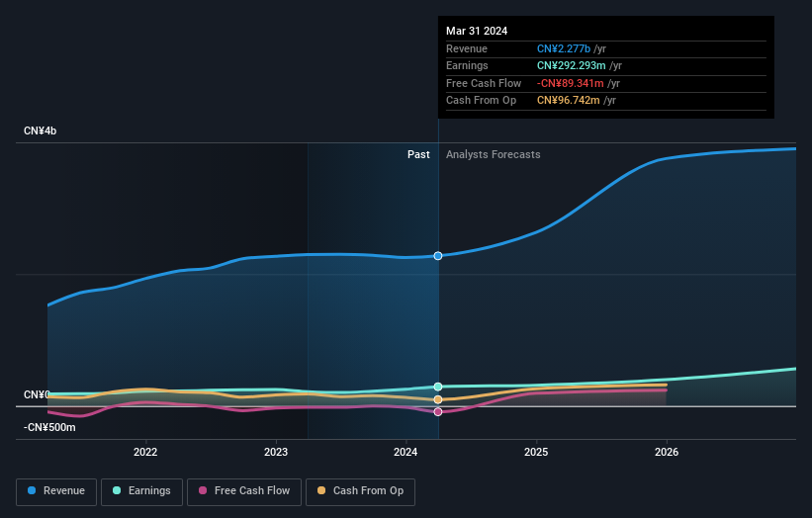Click the -CN¥89.341m free cash flow value
This screenshot has height=518, width=812.
(570, 83)
